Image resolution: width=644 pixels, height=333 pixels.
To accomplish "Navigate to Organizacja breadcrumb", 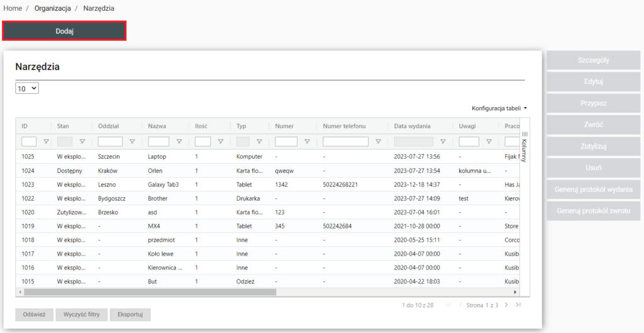I will coord(53,8).
